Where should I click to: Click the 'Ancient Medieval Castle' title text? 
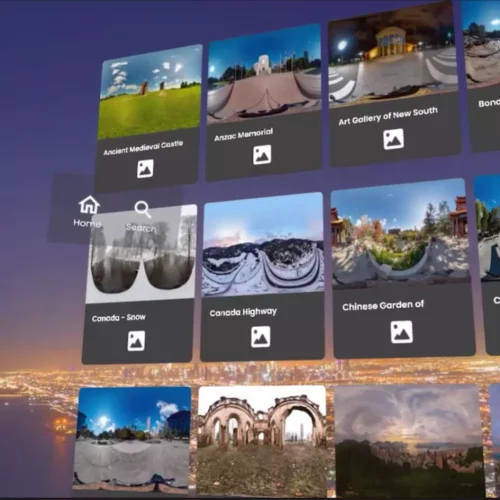143,148
